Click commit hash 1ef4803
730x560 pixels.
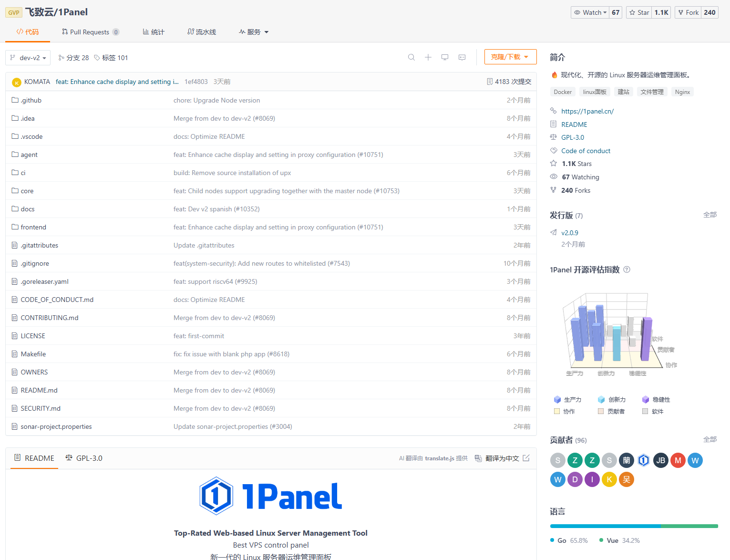(196, 82)
